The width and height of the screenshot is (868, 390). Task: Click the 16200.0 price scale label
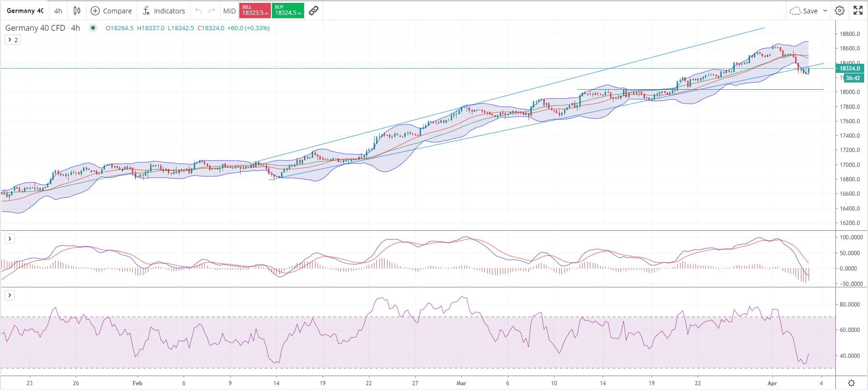click(x=849, y=223)
